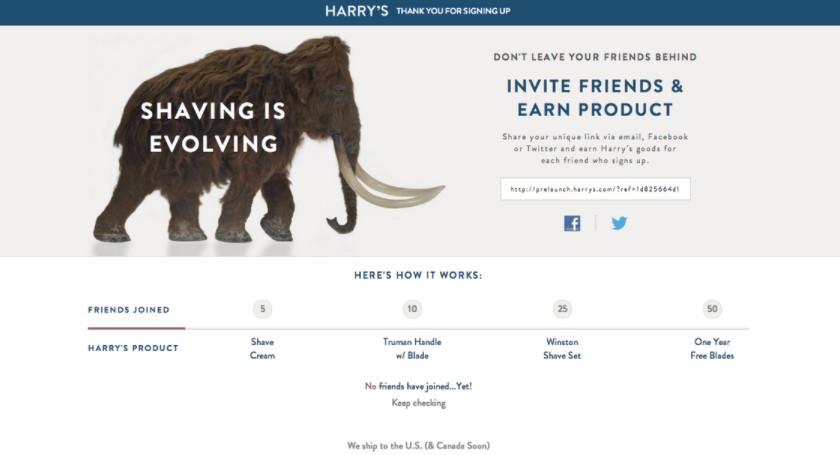Select the 50 friends milestone circle
This screenshot has height=455, width=840.
[712, 309]
